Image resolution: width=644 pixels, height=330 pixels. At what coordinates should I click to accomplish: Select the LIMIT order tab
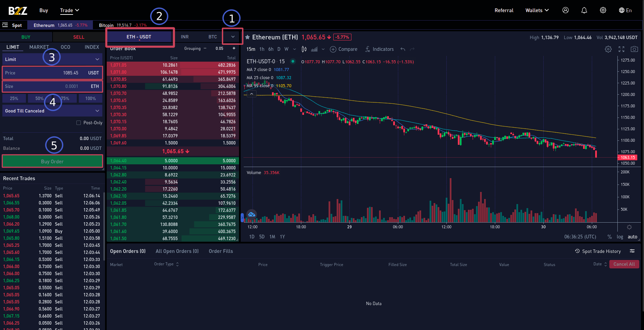[x=13, y=47]
